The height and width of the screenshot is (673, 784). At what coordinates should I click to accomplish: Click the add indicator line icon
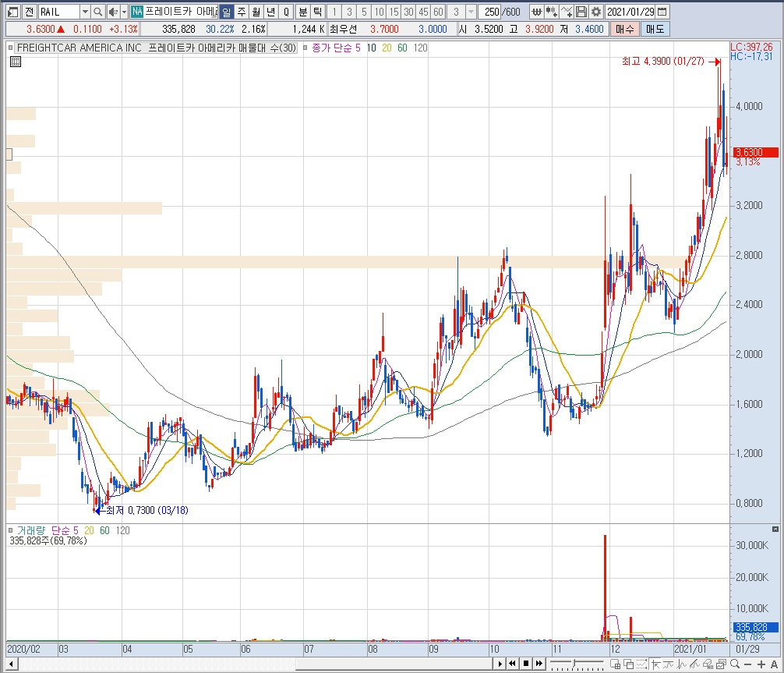pyautogui.click(x=567, y=12)
